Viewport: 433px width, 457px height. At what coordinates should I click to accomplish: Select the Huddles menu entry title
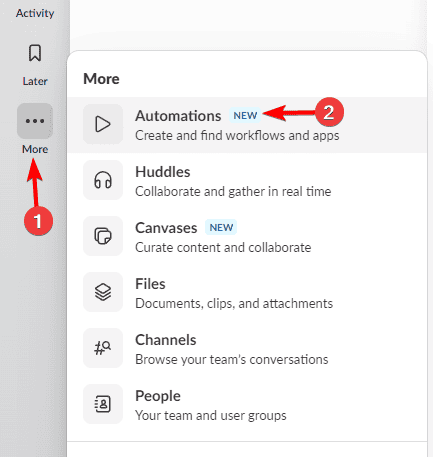[163, 172]
